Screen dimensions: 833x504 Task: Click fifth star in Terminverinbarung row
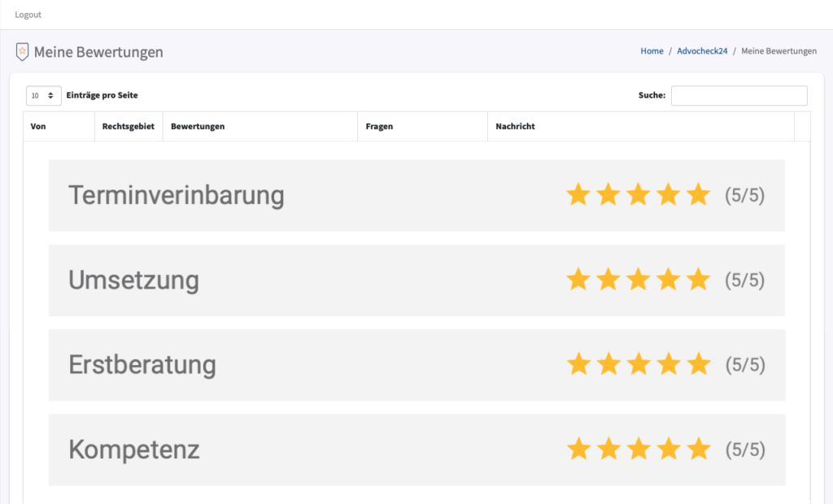pos(699,195)
